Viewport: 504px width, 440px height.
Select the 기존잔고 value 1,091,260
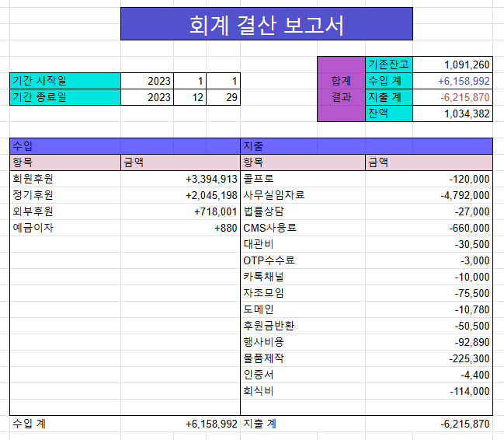coord(453,65)
